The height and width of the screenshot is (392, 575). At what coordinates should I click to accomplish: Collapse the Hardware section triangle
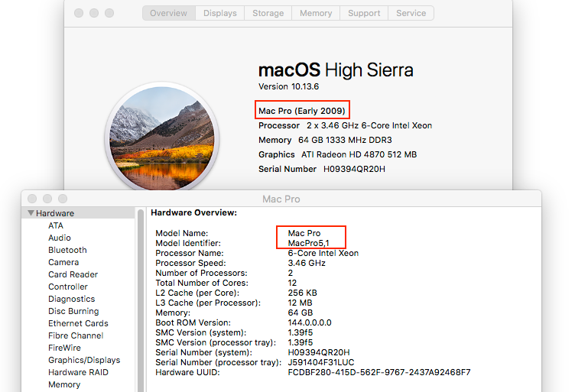coord(31,213)
